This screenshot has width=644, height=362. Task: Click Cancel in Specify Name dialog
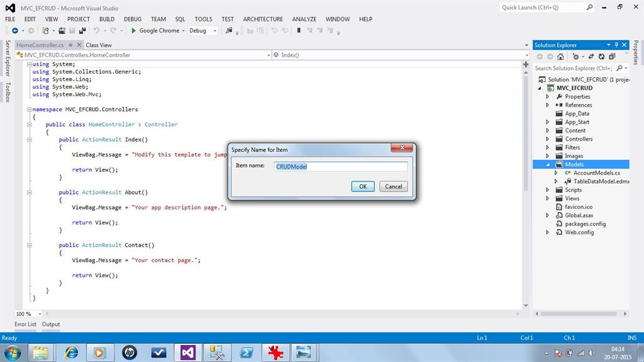click(x=394, y=186)
